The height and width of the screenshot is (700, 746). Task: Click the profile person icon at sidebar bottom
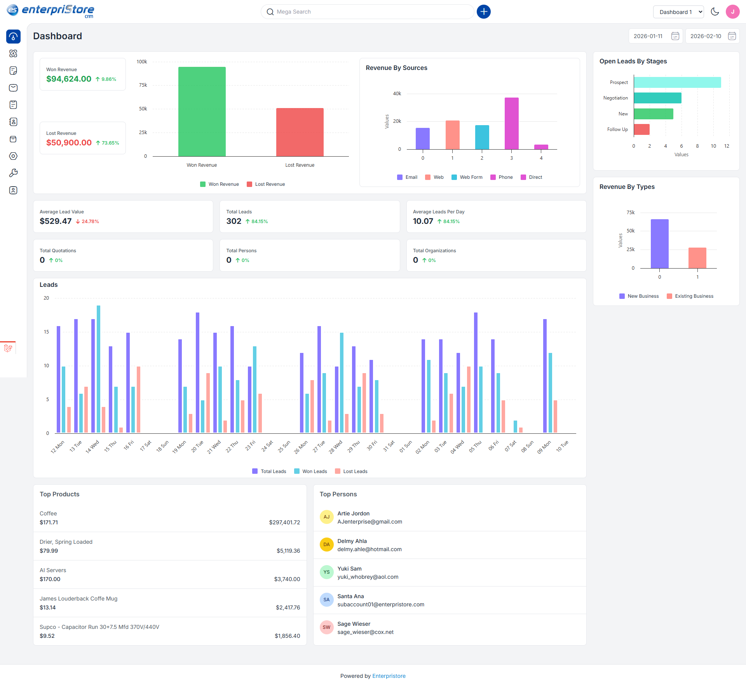point(13,190)
